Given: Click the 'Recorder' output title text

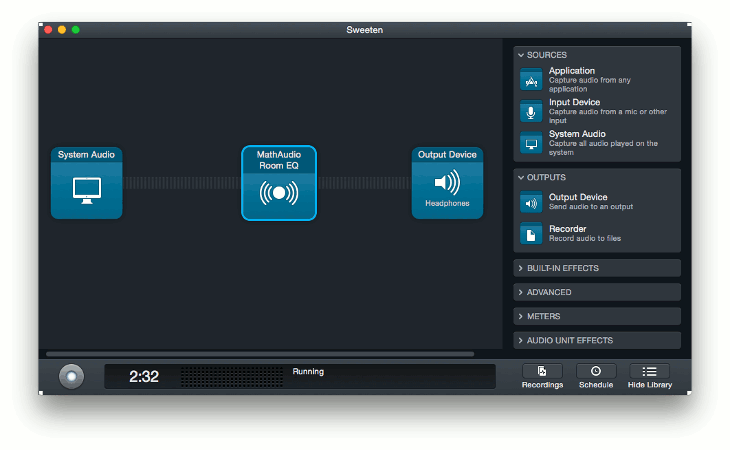Looking at the screenshot, I should [568, 229].
